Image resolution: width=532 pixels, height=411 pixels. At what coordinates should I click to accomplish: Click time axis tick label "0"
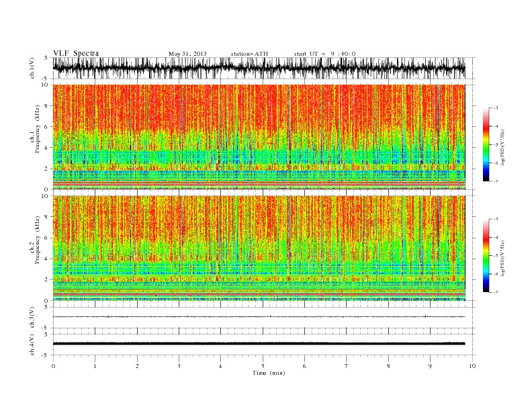tap(53, 366)
